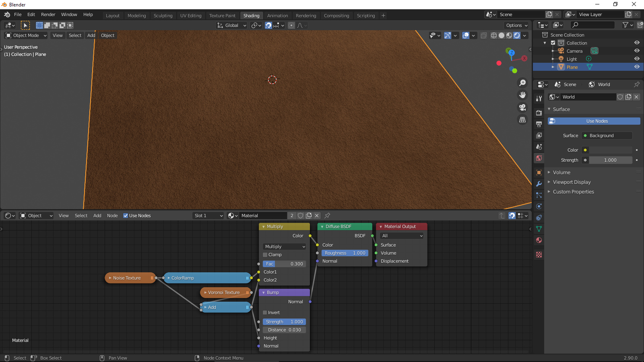The width and height of the screenshot is (644, 362).
Task: Open the Object Data mesh properties tab
Action: [x=539, y=229]
